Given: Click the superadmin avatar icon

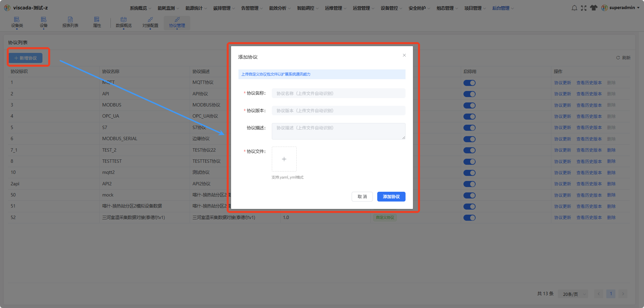Looking at the screenshot, I should tap(605, 8).
